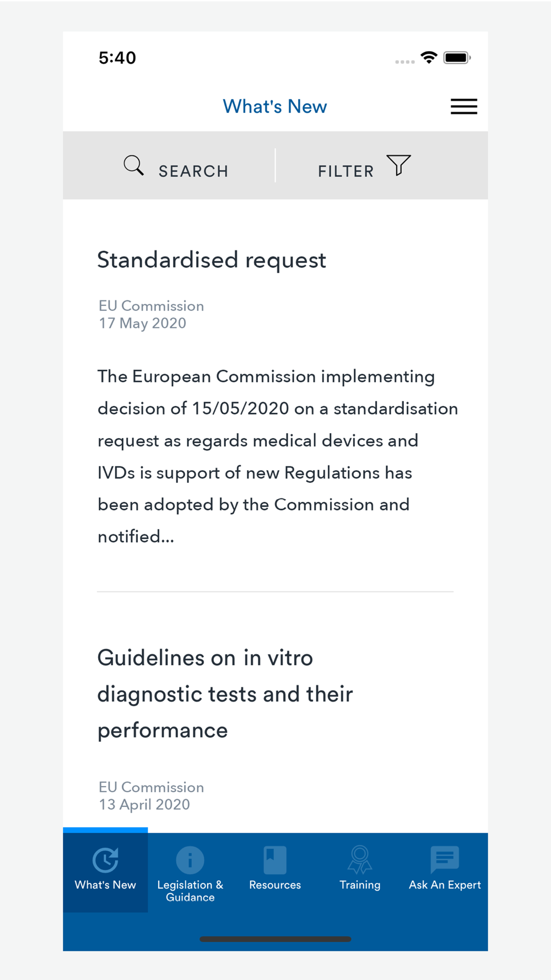Open the Legislation & Guidance info icon
The height and width of the screenshot is (980, 551).
coord(190,860)
